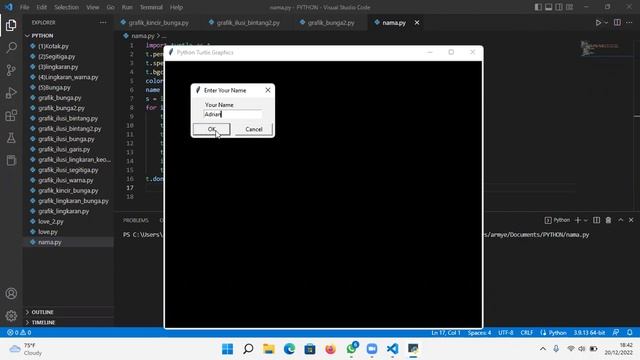Click Ln 17, Col 1 in status bar
The width and height of the screenshot is (640, 360).
[x=446, y=333]
